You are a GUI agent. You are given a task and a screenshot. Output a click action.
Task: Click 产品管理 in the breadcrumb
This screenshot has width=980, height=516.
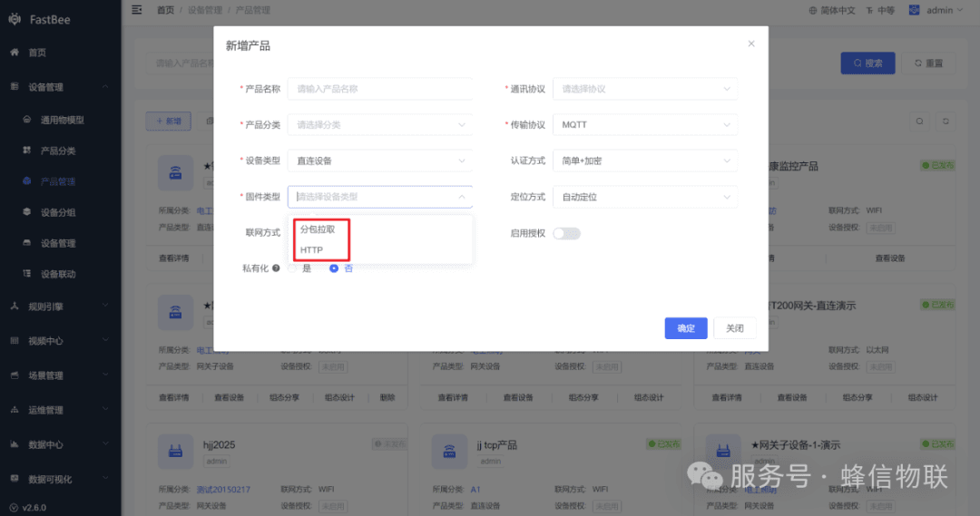click(x=252, y=10)
